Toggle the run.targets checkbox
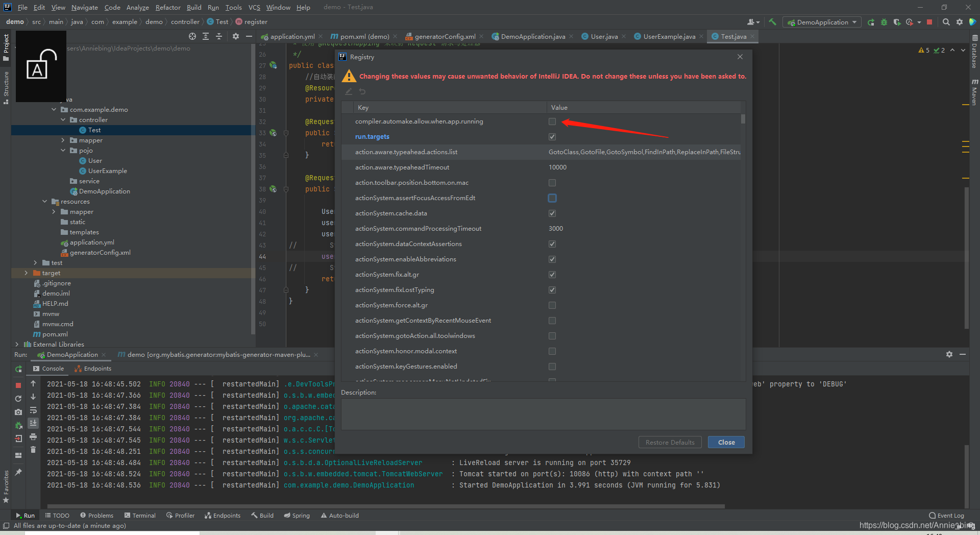Image resolution: width=980 pixels, height=535 pixels. click(552, 137)
